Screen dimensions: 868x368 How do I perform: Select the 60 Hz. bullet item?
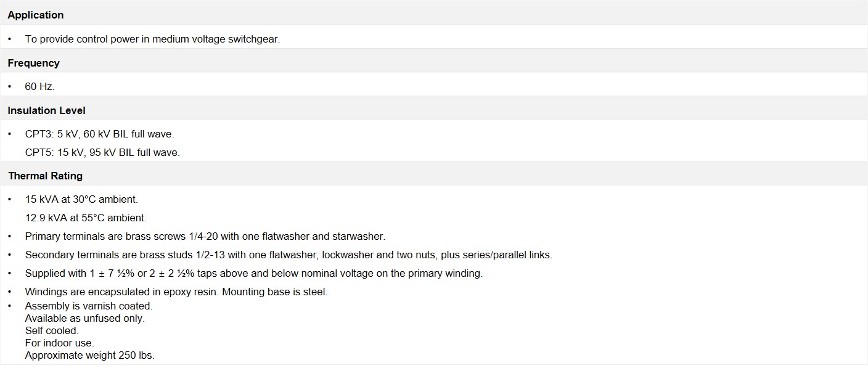pyautogui.click(x=39, y=87)
